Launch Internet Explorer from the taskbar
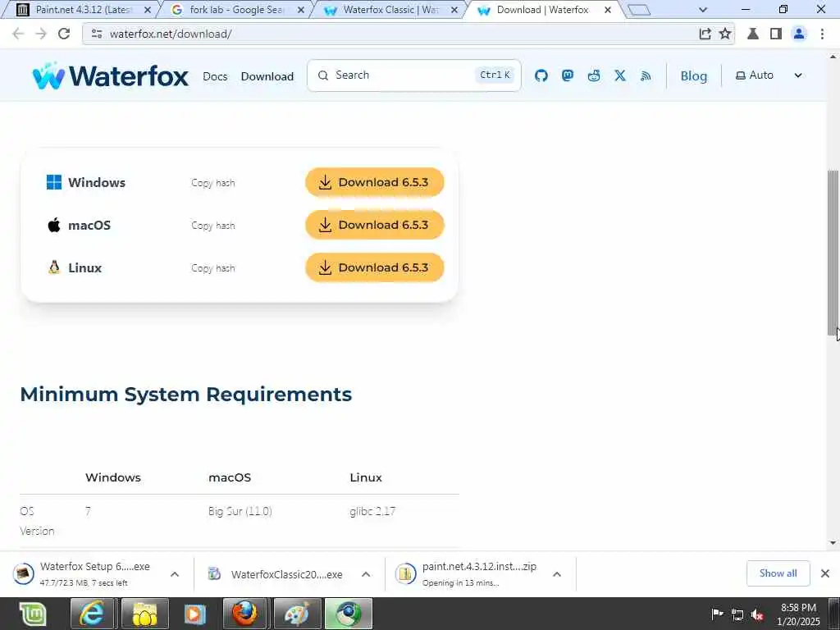 pyautogui.click(x=92, y=614)
